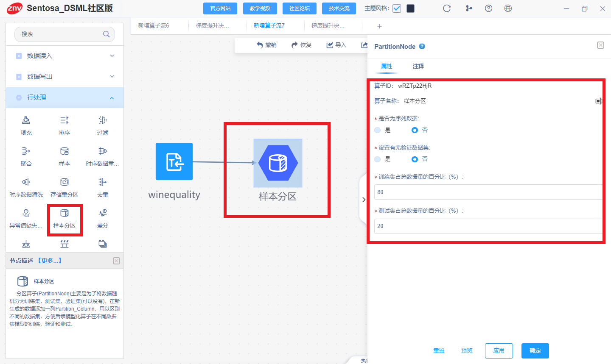This screenshot has height=364, width=611.
Task: Click the 撤销 undo toolbar button
Action: 266,45
